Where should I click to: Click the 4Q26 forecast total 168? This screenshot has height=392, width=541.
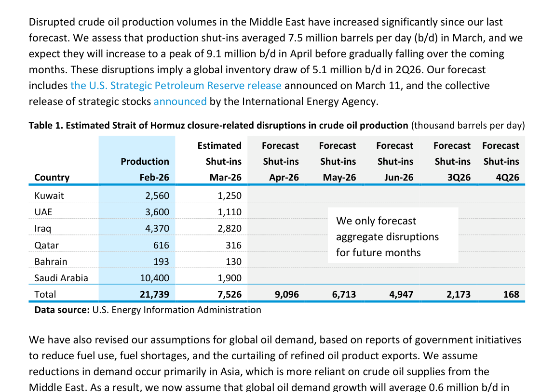(x=511, y=294)
